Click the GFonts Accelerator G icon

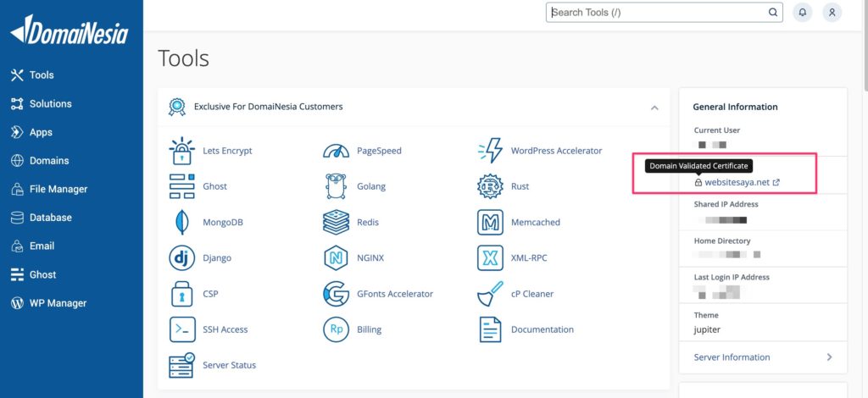click(x=336, y=294)
